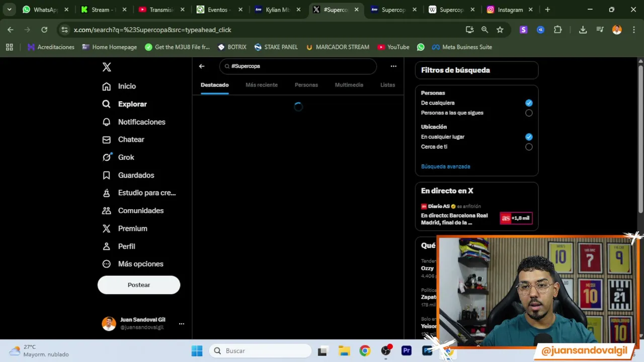This screenshot has height=362, width=644.
Task: Open Diario AS live broadcast card
Action: point(476,215)
